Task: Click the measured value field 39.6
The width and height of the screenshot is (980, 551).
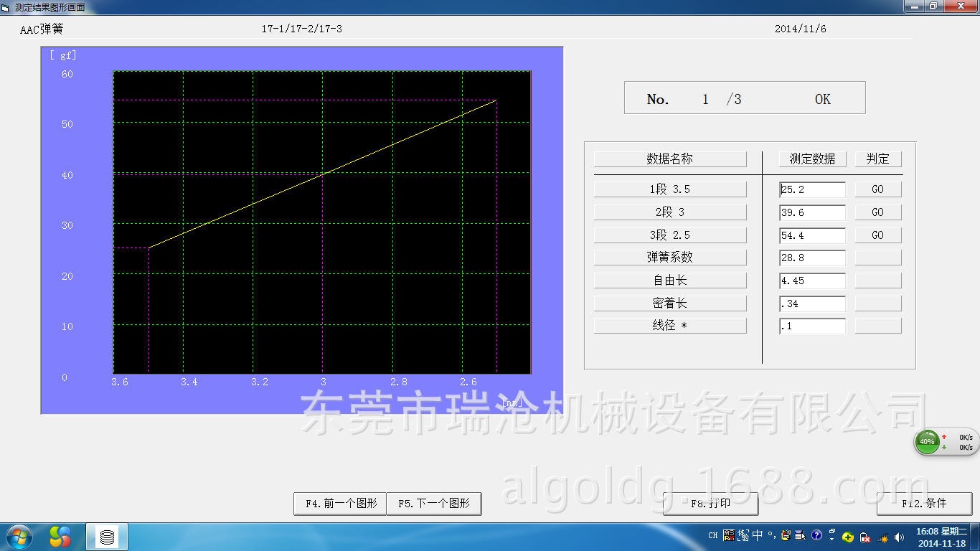Action: 812,212
